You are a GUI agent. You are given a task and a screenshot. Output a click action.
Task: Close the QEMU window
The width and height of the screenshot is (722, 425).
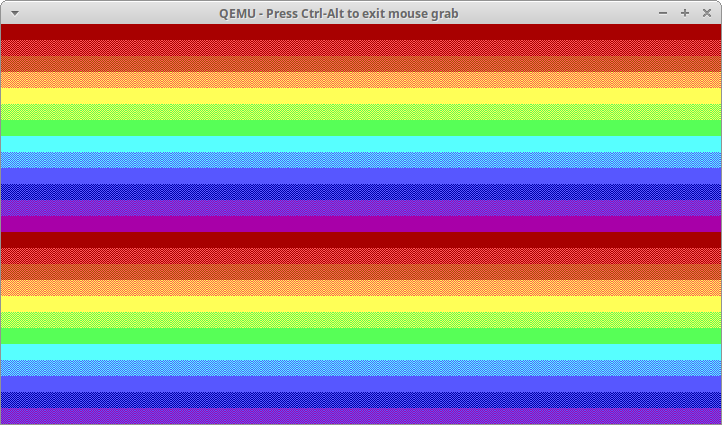[x=707, y=13]
